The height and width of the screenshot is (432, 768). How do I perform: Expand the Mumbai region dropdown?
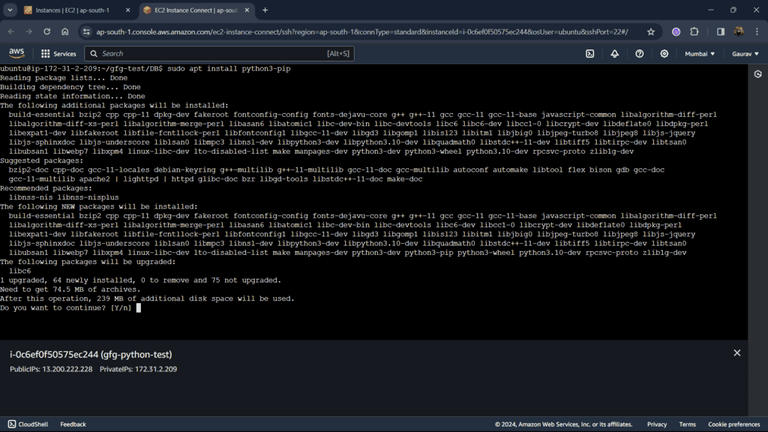(699, 54)
